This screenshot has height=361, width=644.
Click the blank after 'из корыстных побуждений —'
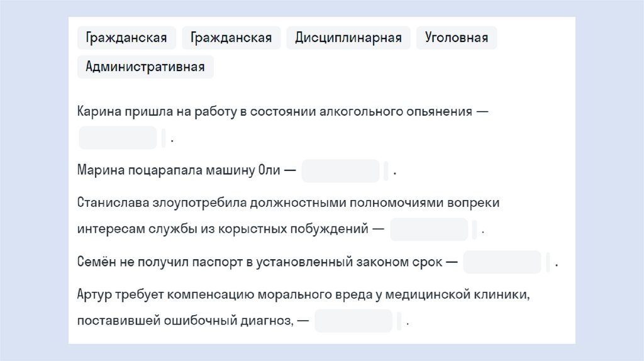tap(429, 230)
